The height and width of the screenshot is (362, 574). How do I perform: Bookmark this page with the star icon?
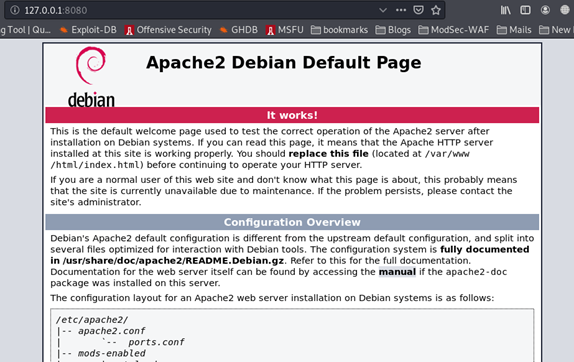tap(436, 10)
